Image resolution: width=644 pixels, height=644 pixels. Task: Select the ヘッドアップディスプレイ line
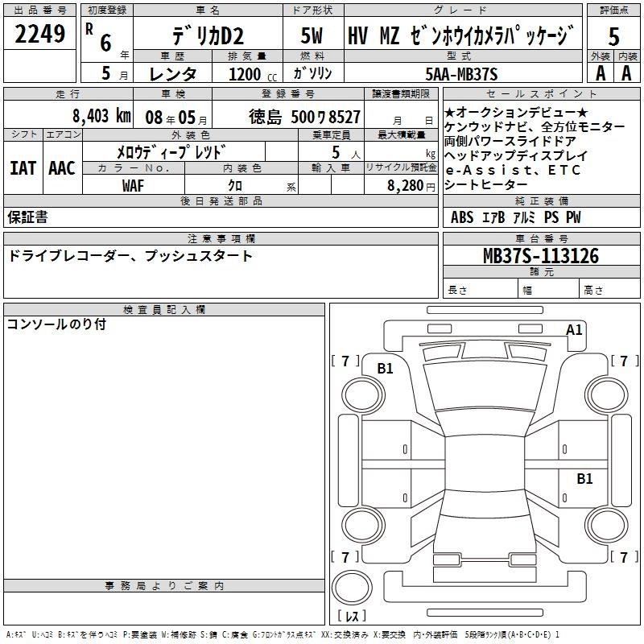[516, 155]
